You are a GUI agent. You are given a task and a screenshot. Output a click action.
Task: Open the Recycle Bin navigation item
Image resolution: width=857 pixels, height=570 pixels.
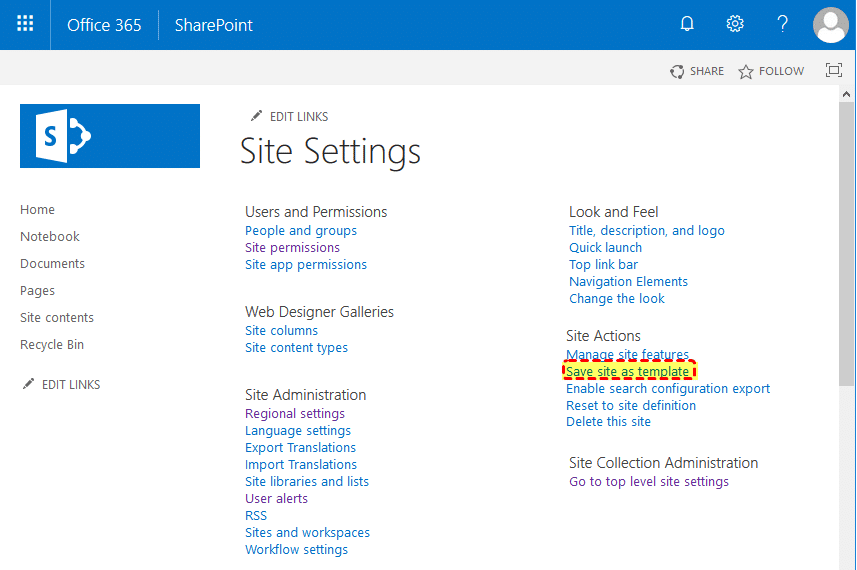click(52, 345)
